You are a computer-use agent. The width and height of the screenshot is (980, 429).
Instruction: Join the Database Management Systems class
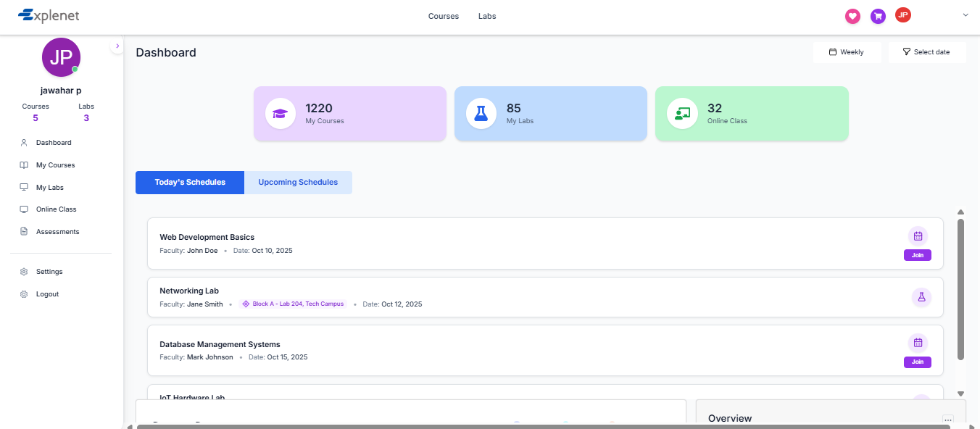[x=918, y=362]
